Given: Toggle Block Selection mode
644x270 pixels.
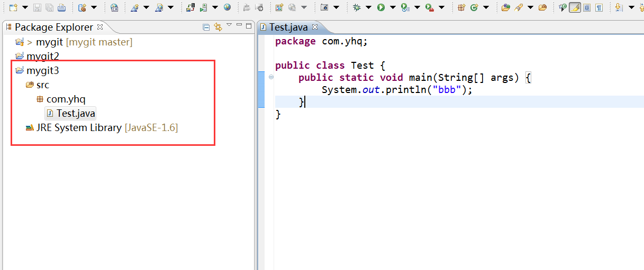Looking at the screenshot, I should click(587, 7).
